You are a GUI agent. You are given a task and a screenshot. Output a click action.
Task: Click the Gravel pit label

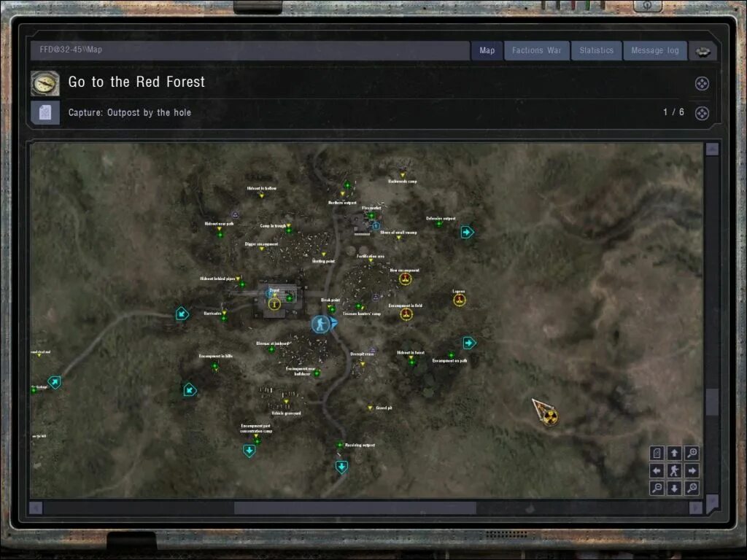click(384, 408)
